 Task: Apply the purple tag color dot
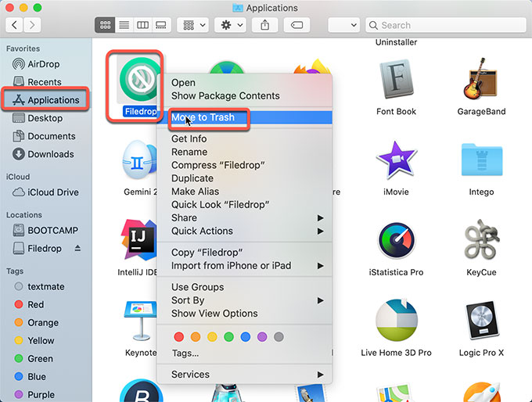pos(262,337)
